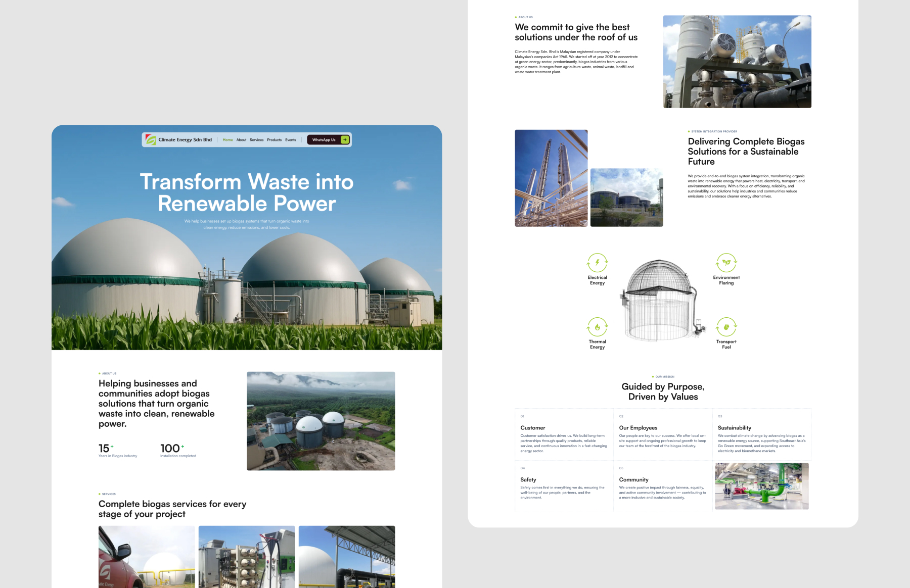Open aerial biogas plant photo
This screenshot has width=910, height=588.
321,421
